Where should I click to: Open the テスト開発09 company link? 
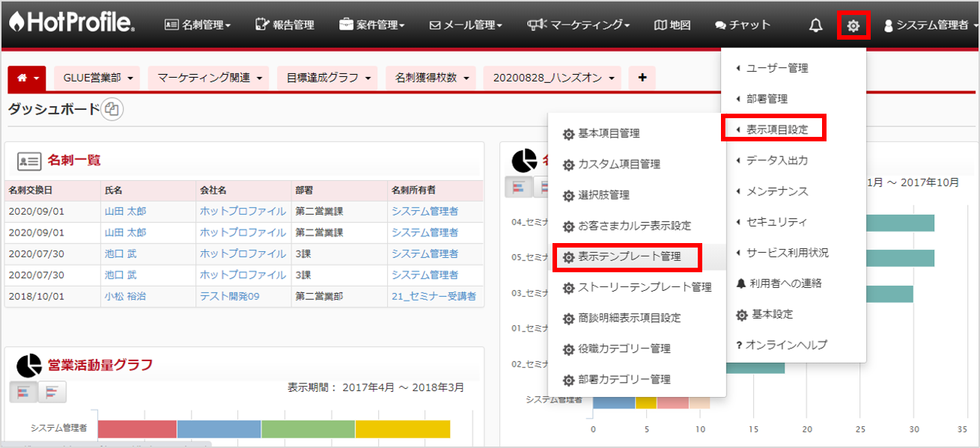coord(229,296)
